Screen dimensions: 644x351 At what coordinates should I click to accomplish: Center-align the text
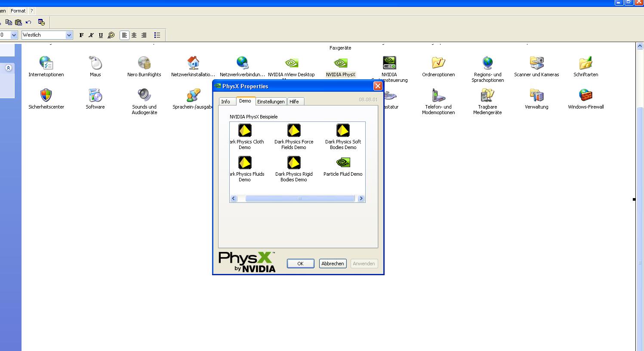pos(134,35)
